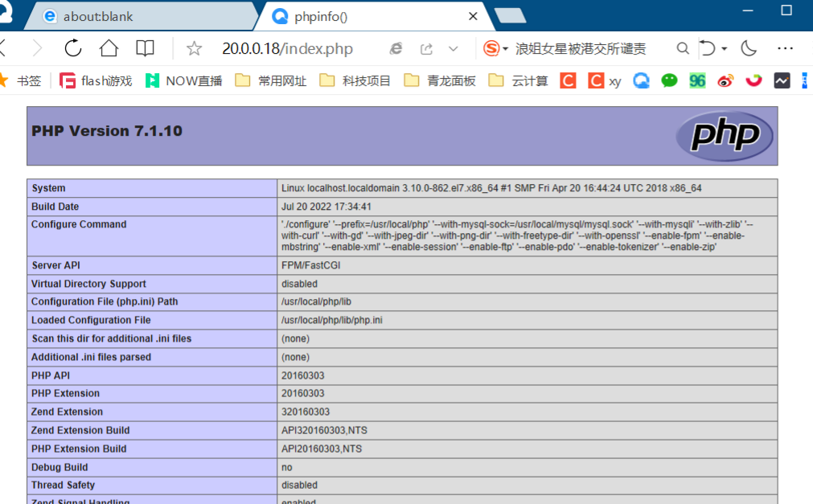Open the Weibo bookmark icon
This screenshot has height=504, width=813.
725,80
